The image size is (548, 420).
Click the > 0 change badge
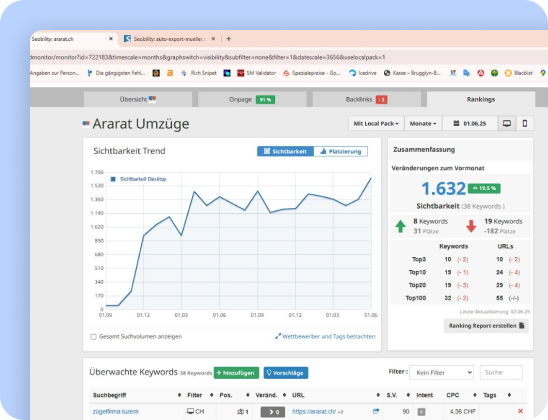click(273, 412)
